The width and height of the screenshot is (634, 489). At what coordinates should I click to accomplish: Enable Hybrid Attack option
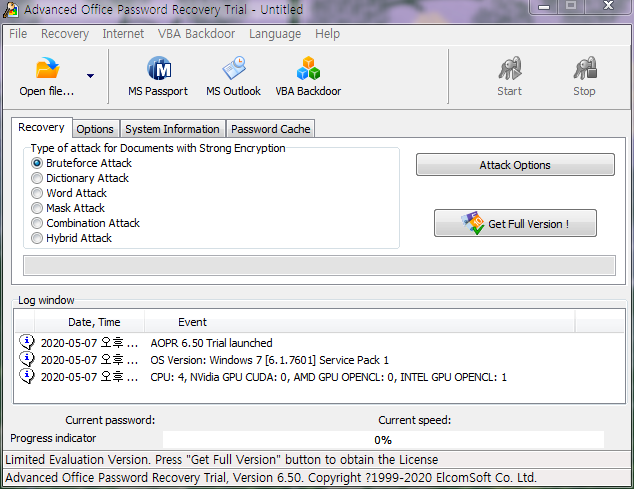point(37,238)
